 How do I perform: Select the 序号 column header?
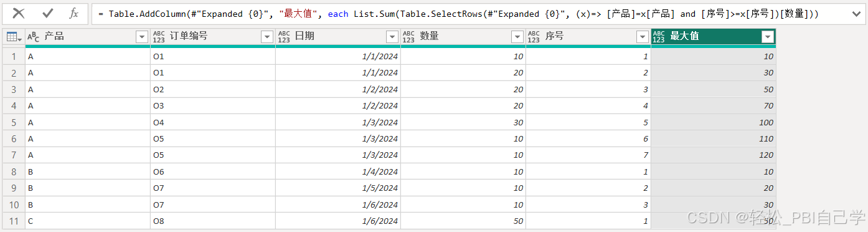tap(588, 37)
